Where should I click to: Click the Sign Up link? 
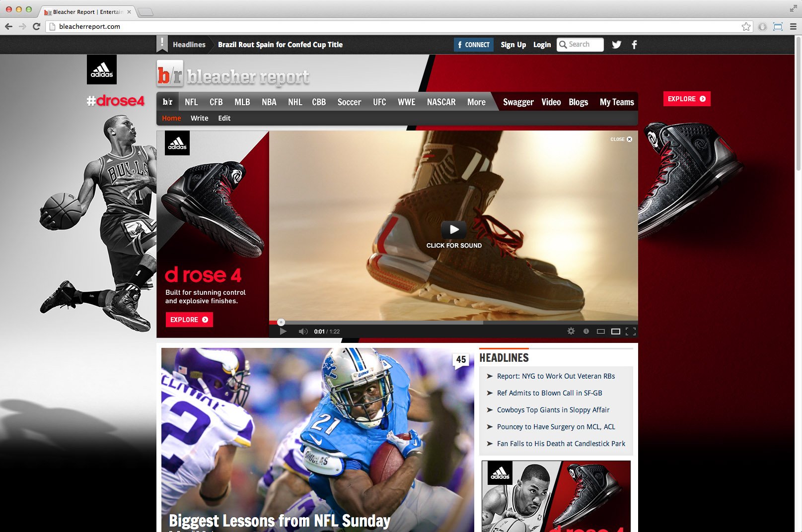point(513,45)
